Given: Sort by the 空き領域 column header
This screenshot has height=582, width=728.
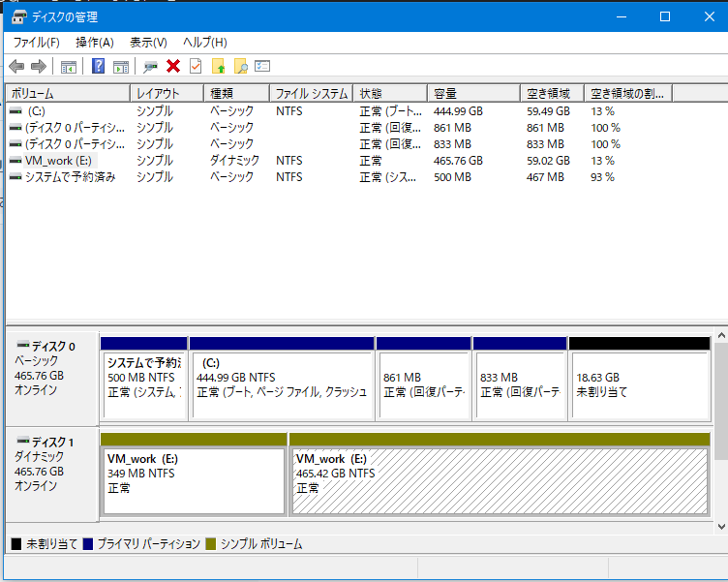Looking at the screenshot, I should pyautogui.click(x=553, y=93).
